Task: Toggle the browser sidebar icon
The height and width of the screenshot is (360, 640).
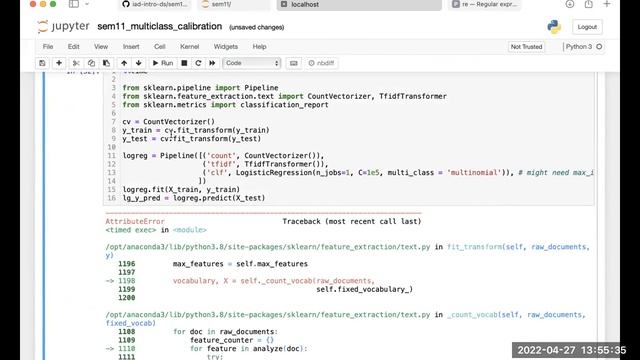Action: [x=74, y=4]
